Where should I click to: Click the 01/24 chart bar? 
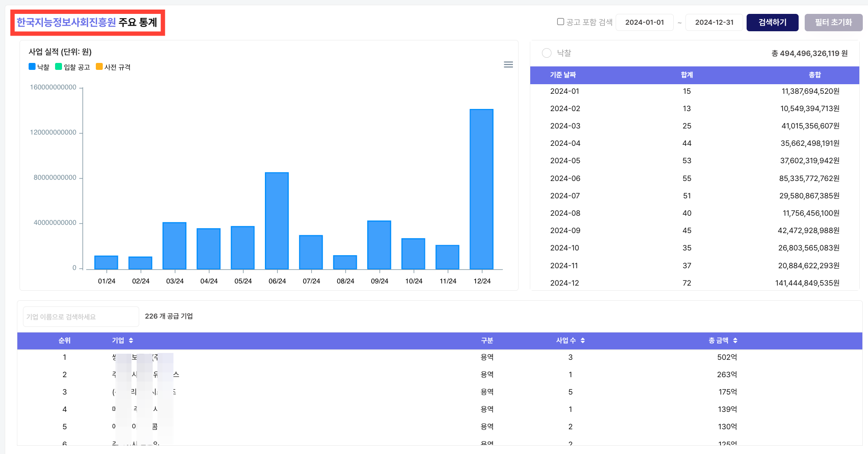pos(106,263)
